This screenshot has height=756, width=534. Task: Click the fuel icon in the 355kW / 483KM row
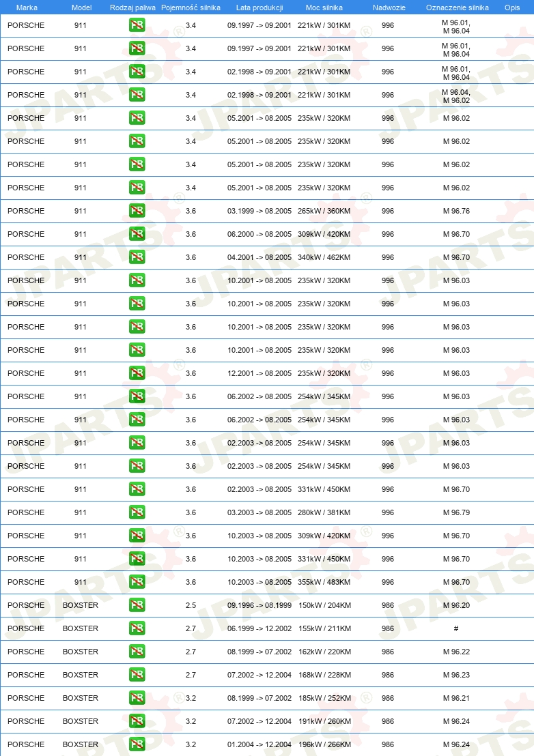[x=137, y=582]
